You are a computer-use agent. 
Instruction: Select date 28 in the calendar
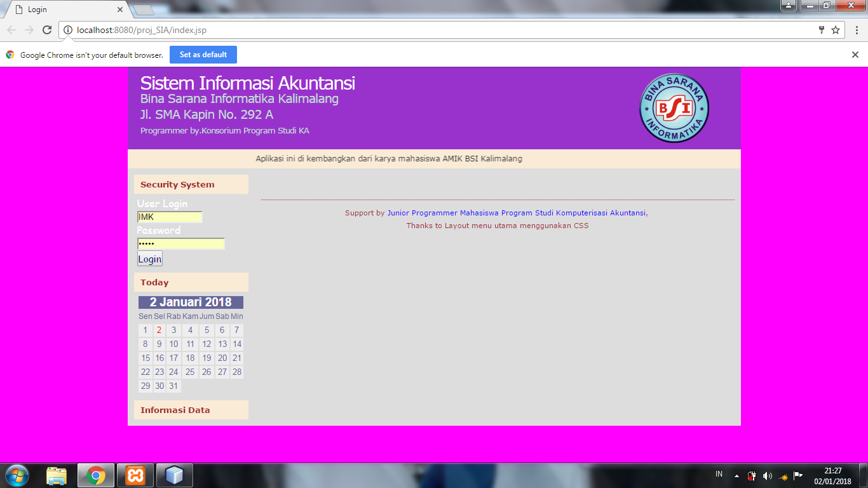(x=236, y=372)
